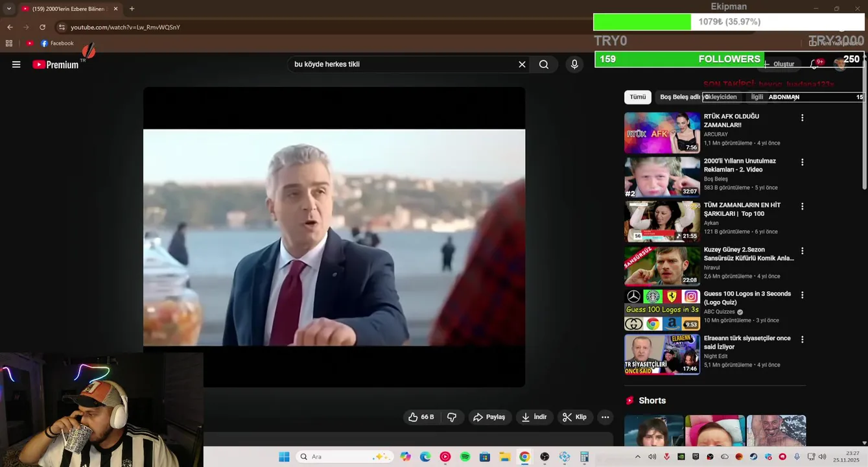Click the Klip clip button
This screenshot has height=467, width=868.
tap(574, 417)
